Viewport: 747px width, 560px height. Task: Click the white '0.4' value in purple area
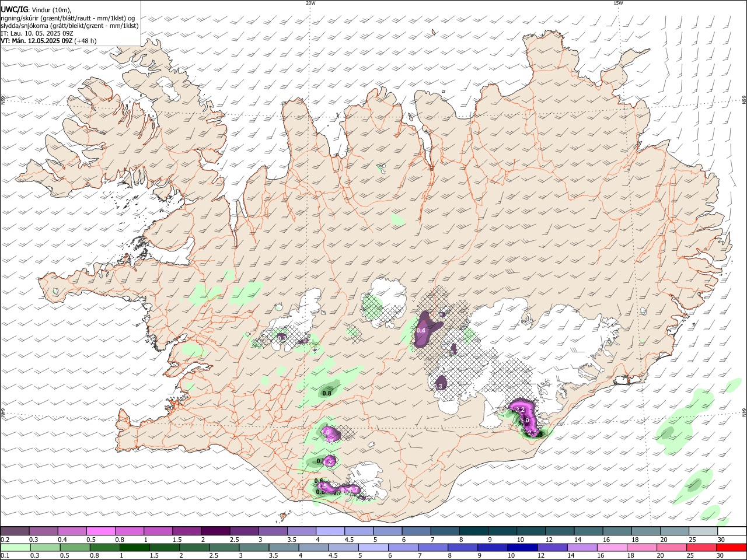(x=421, y=331)
